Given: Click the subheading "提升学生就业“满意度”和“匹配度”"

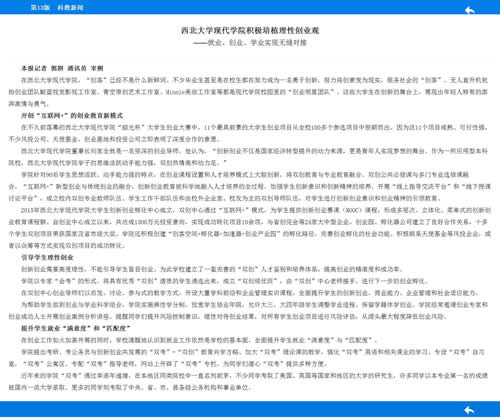Looking at the screenshot, I should pyautogui.click(x=76, y=328).
